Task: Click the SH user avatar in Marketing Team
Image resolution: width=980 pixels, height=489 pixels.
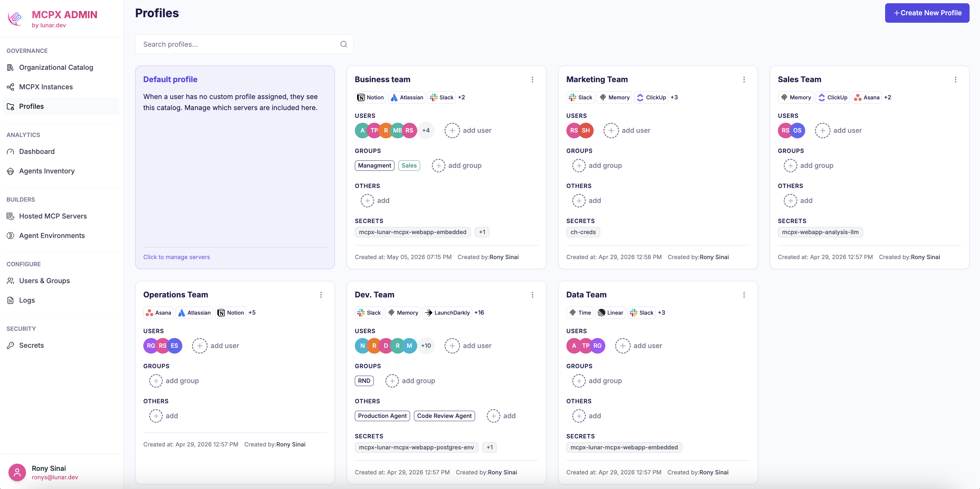Action: (586, 131)
